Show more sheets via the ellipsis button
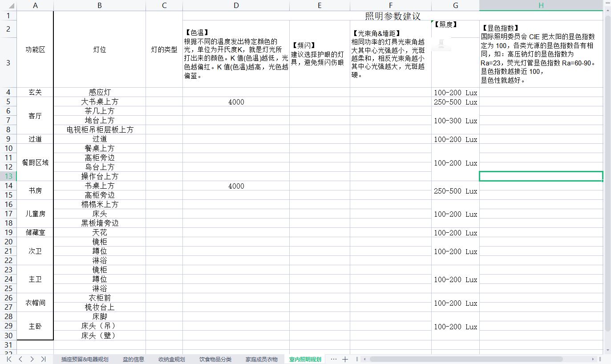The image size is (611, 364). pos(334,359)
